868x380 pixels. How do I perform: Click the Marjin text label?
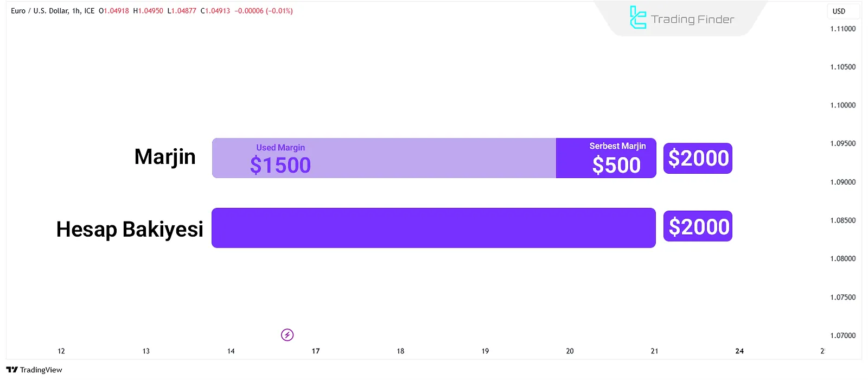165,157
